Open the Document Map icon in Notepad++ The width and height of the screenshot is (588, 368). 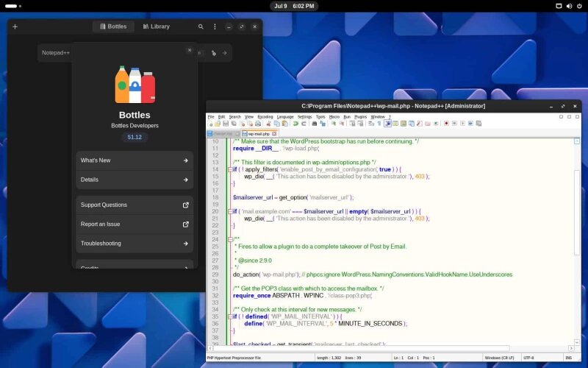404,123
